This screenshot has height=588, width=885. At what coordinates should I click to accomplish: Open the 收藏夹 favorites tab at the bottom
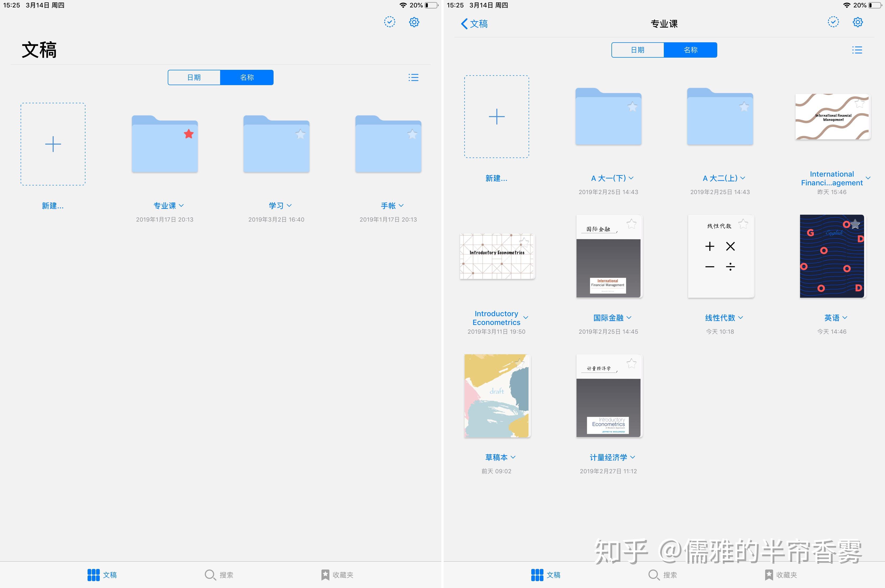pos(782,575)
